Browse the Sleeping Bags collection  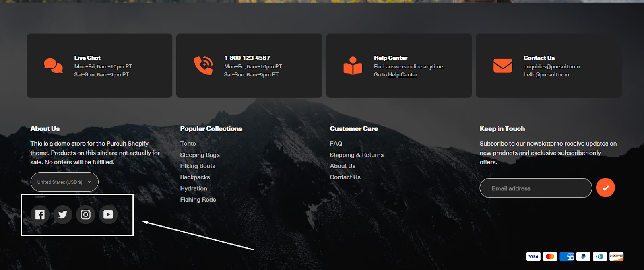200,155
